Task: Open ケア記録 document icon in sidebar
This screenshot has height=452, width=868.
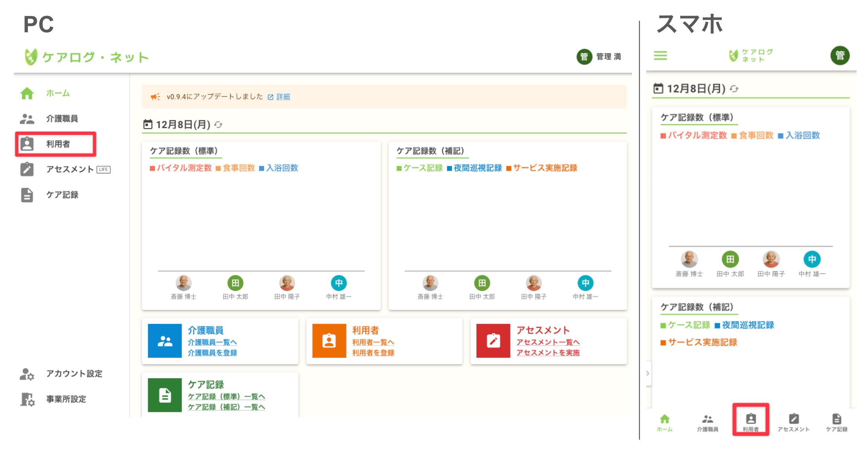Action: pos(27,195)
